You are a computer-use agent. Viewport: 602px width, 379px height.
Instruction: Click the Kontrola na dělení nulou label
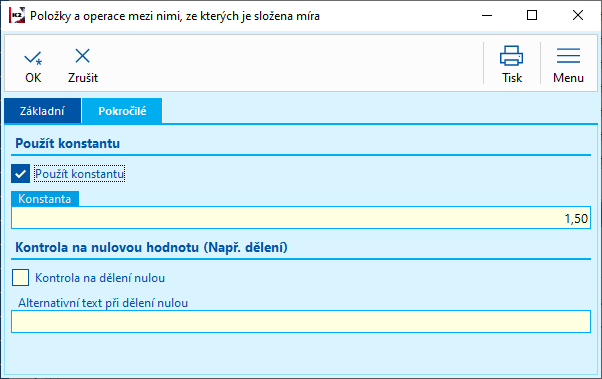100,278
